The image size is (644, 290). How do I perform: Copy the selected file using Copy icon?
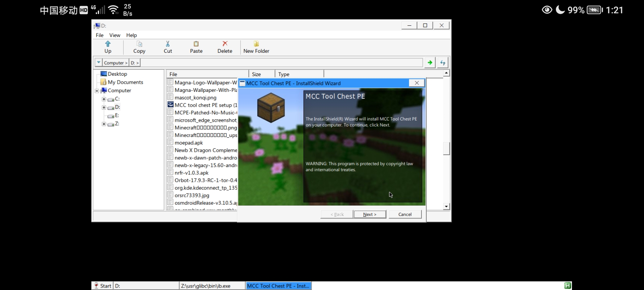pyautogui.click(x=139, y=47)
